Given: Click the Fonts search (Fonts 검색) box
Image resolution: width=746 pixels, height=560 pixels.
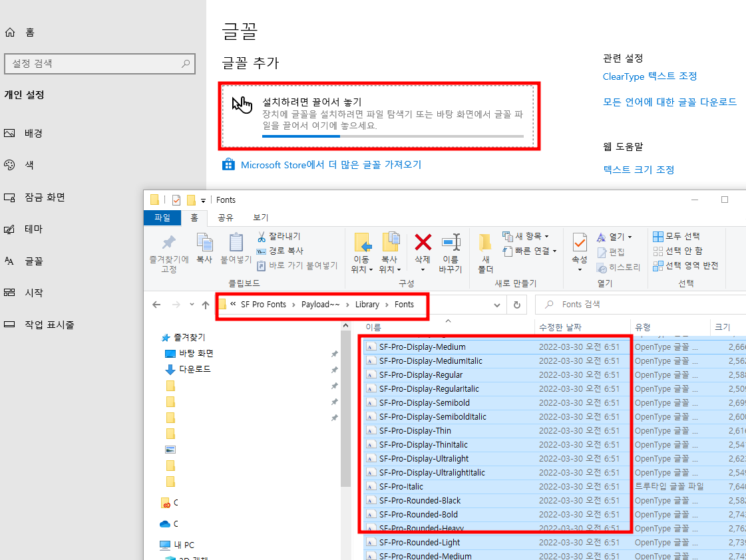Looking at the screenshot, I should pos(640,305).
